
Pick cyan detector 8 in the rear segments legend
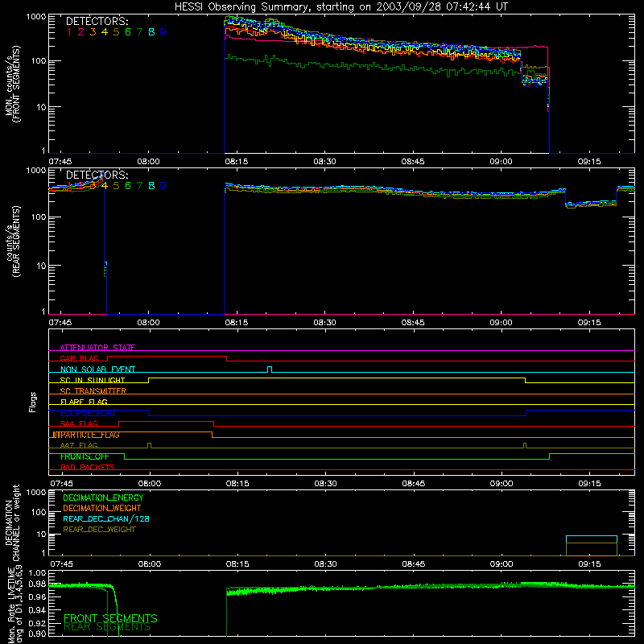[x=151, y=186]
